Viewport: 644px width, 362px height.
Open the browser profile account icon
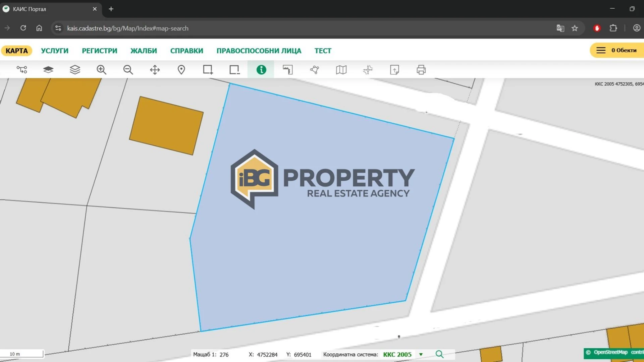637,28
